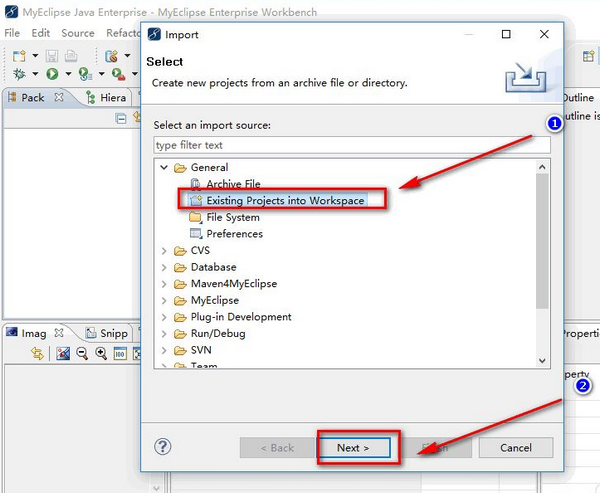
Task: Click the green Run toolbar icon
Action: point(52,74)
